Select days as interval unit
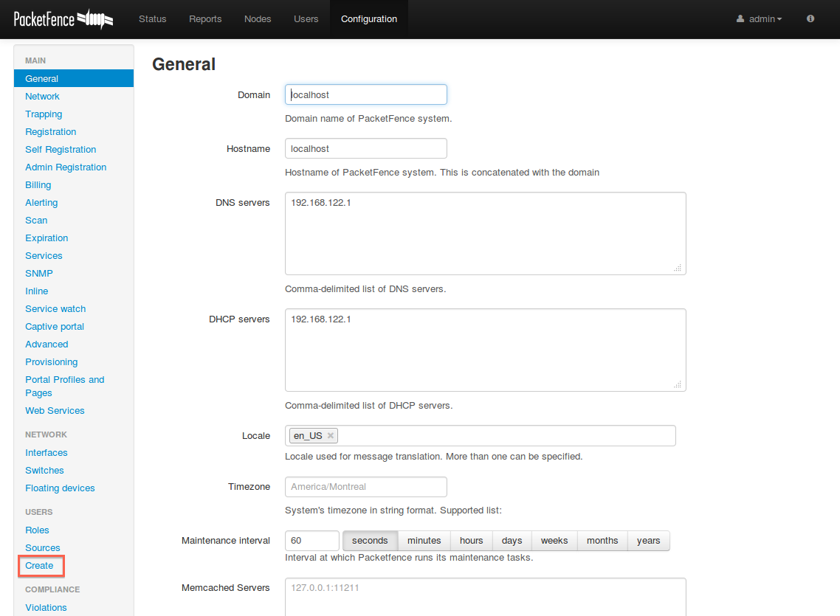Viewport: 840px width, 616px height. point(512,541)
